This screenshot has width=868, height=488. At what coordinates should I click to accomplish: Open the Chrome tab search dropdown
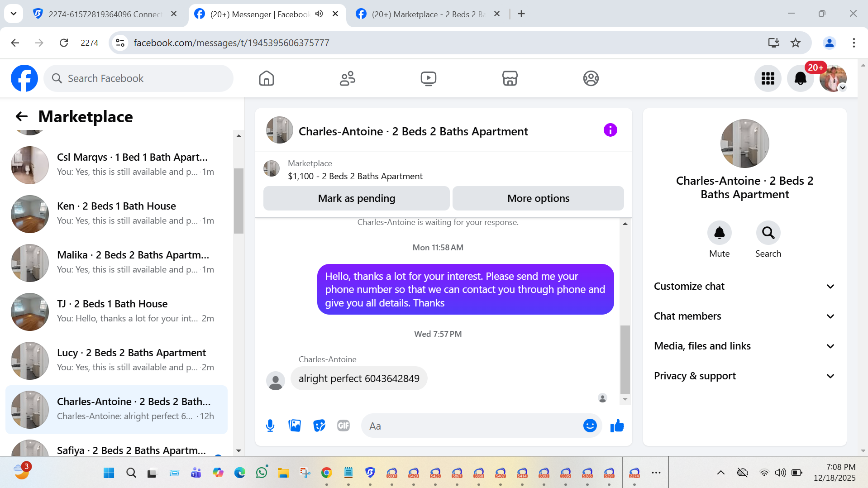[14, 14]
